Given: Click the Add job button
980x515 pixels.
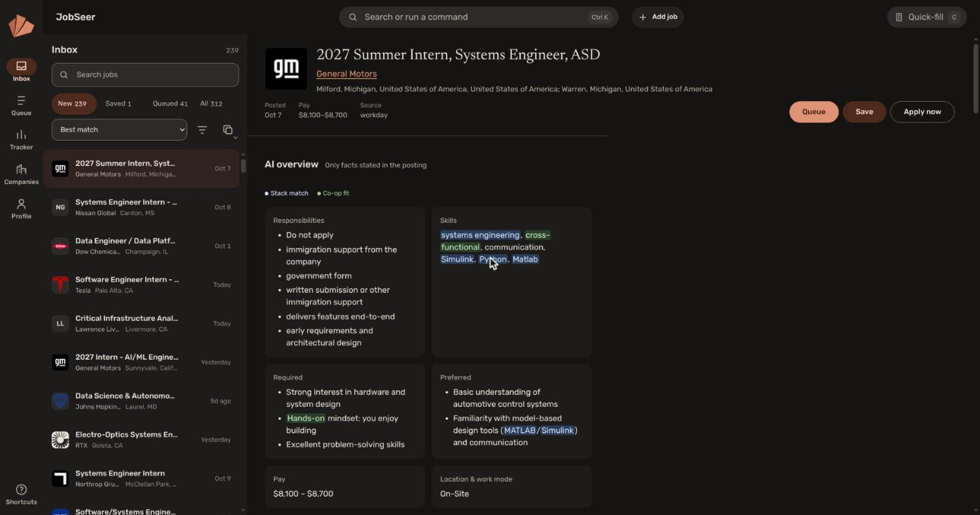Looking at the screenshot, I should pos(658,17).
